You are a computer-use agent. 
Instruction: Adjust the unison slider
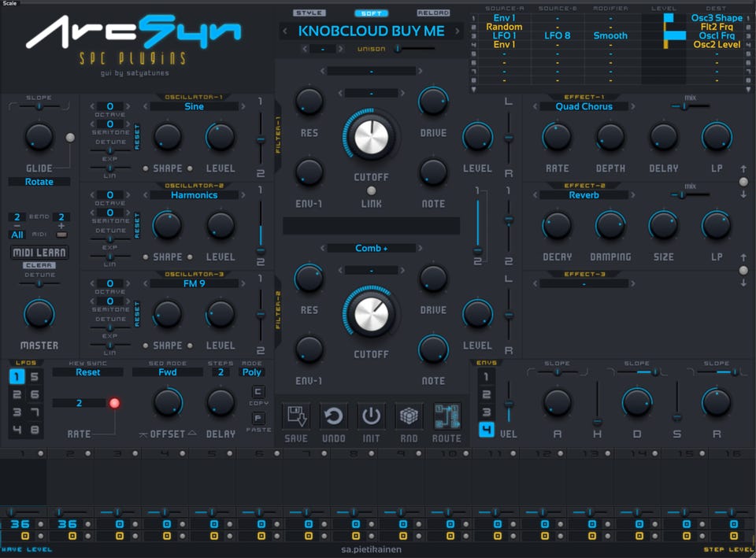(x=415, y=49)
